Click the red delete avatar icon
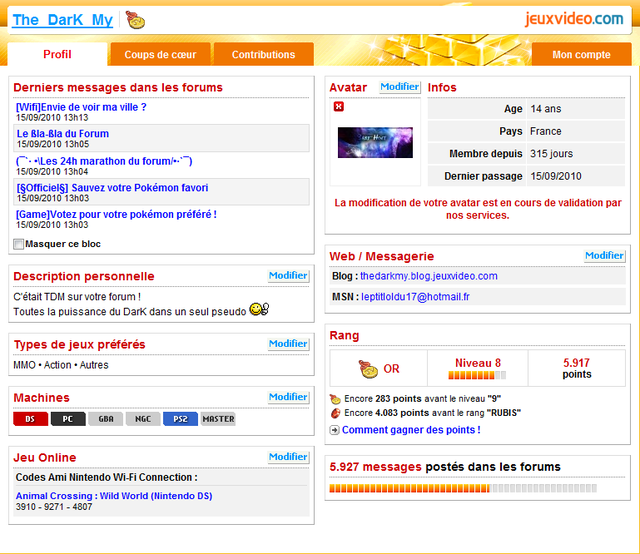The image size is (640, 554). tap(338, 107)
